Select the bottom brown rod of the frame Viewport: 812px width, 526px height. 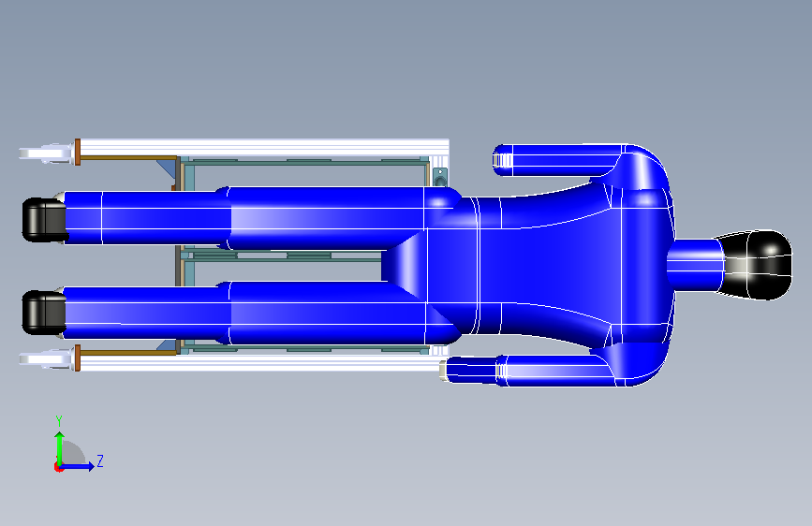pyautogui.click(x=126, y=353)
